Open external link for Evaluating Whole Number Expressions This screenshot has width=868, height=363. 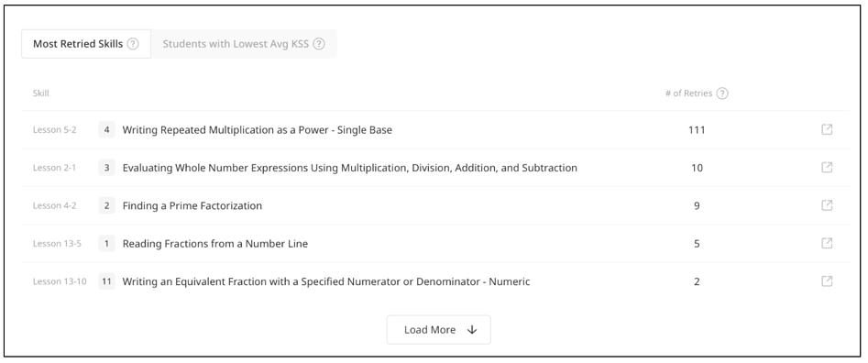(827, 167)
